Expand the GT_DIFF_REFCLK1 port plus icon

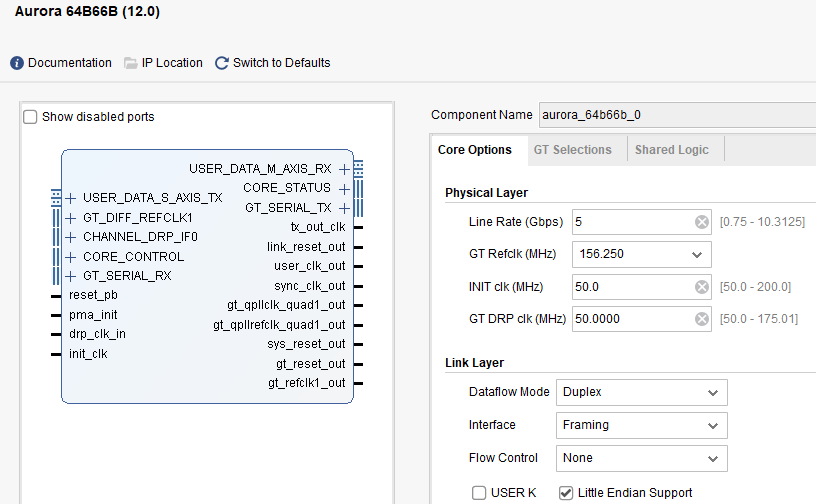(x=71, y=217)
